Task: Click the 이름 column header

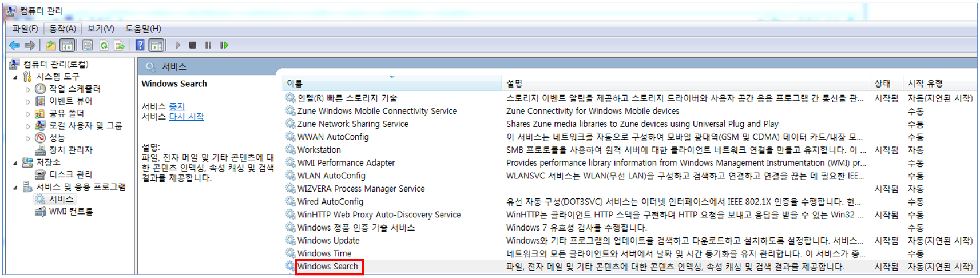Action: (x=392, y=84)
